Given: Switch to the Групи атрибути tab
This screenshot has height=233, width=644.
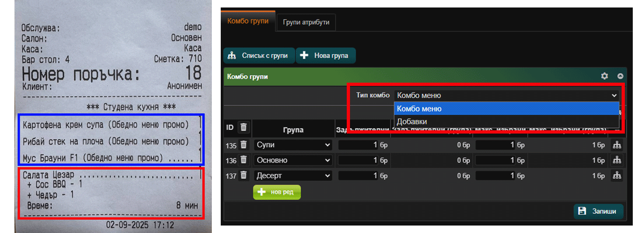Looking at the screenshot, I should 306,22.
